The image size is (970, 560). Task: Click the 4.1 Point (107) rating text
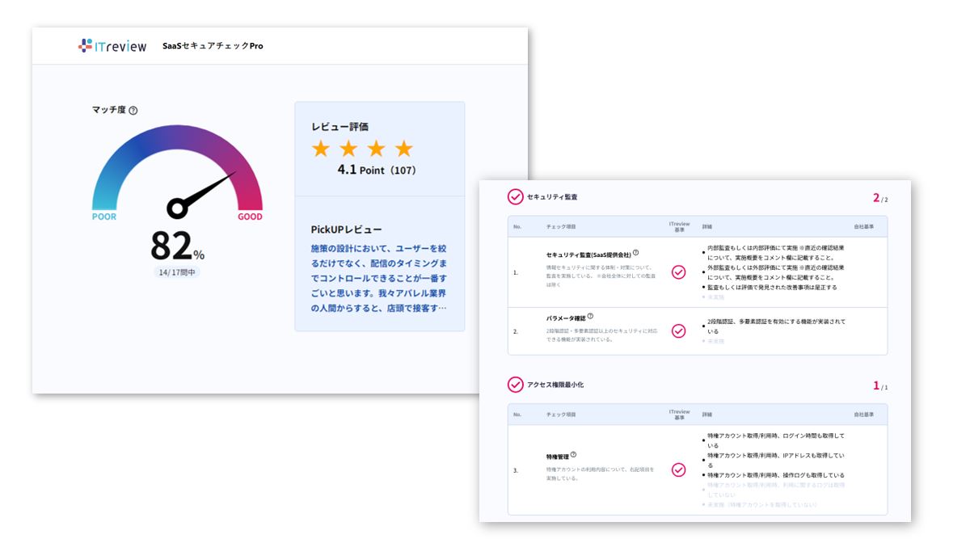377,170
